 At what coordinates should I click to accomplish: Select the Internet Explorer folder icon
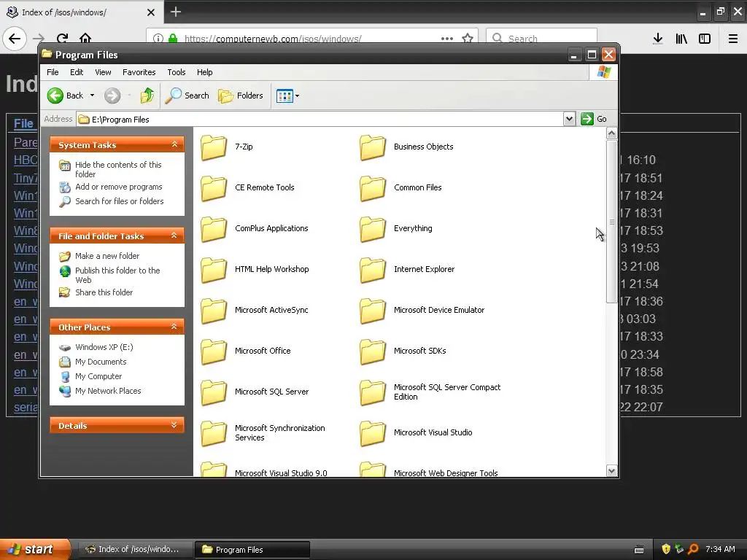(373, 270)
